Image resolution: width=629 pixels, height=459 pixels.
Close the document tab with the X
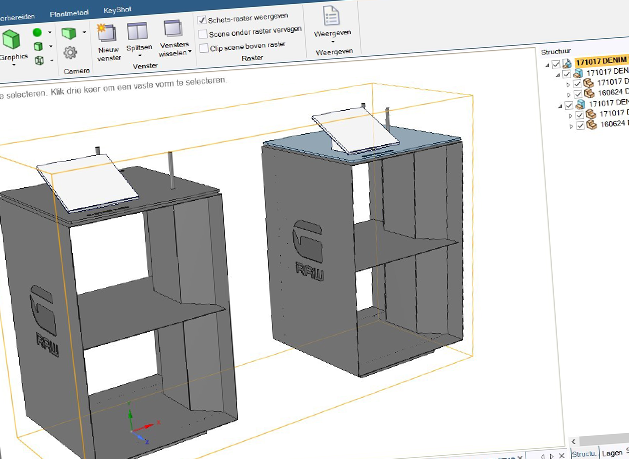click(562, 455)
